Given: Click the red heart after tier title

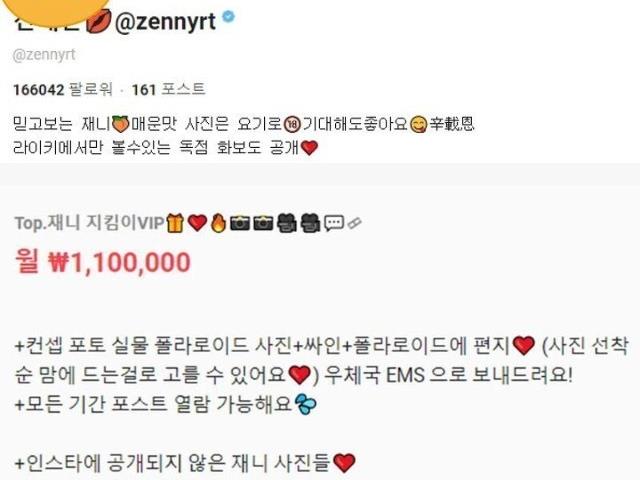Looking at the screenshot, I should point(198,223).
